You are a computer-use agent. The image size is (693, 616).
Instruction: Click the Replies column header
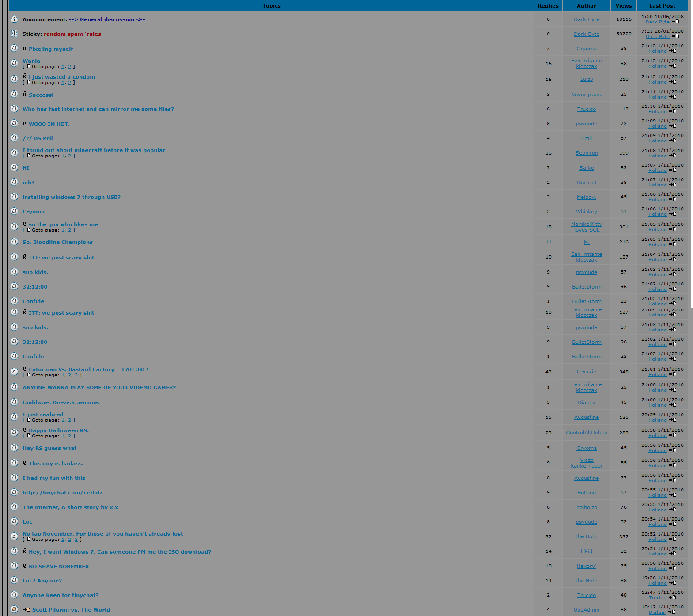[548, 6]
